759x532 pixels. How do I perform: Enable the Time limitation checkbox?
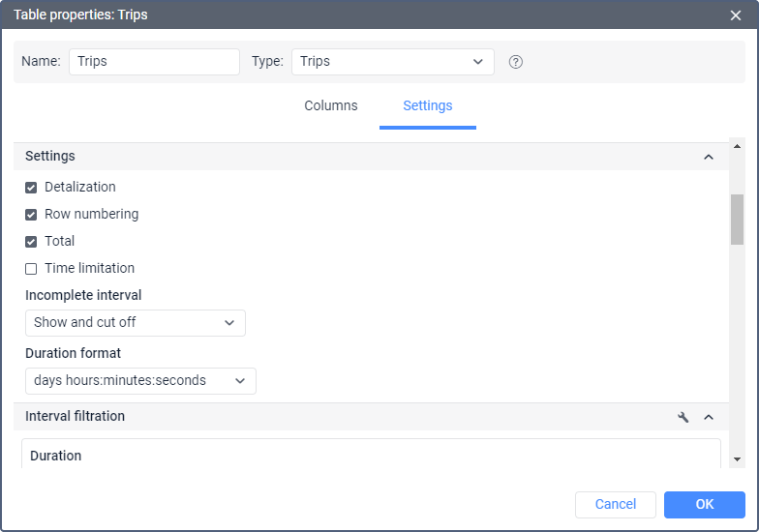(x=31, y=269)
